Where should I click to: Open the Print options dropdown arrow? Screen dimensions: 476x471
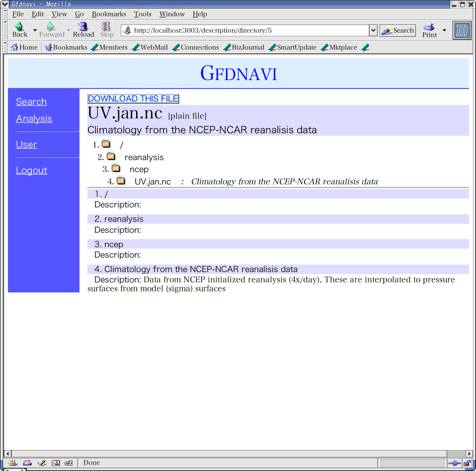444,30
